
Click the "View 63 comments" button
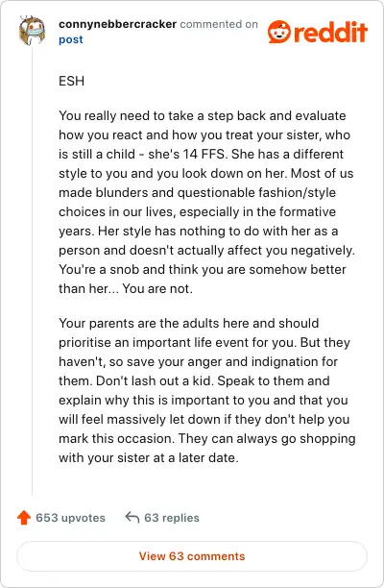tap(192, 555)
